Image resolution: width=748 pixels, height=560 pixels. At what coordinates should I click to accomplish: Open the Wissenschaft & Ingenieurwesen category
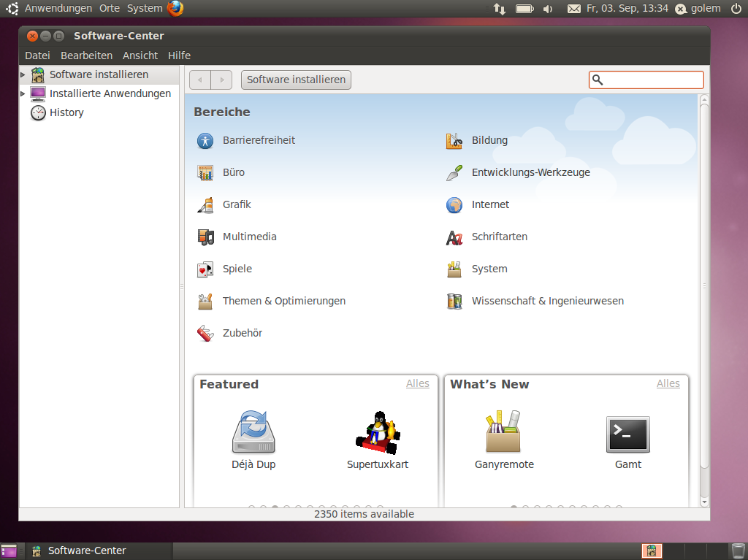coord(547,301)
